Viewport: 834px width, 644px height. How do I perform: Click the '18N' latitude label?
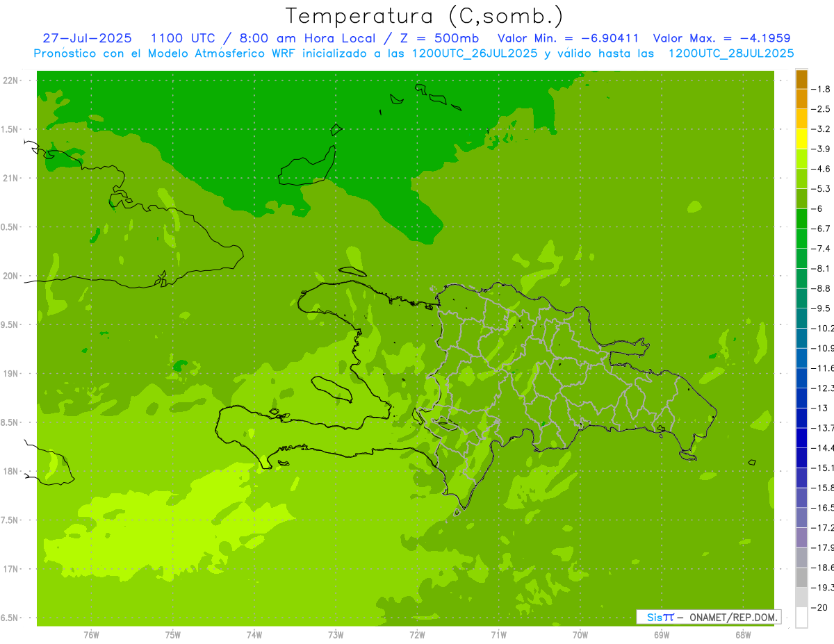click(10, 472)
